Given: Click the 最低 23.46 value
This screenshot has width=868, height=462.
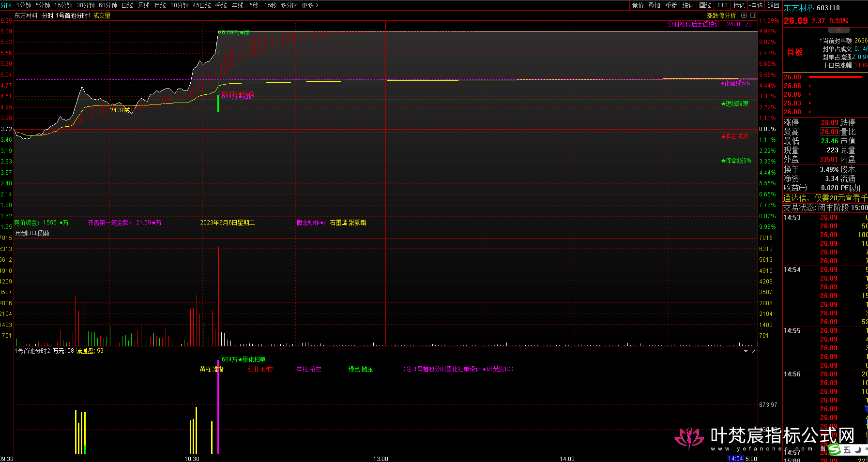Looking at the screenshot, I should click(829, 141).
